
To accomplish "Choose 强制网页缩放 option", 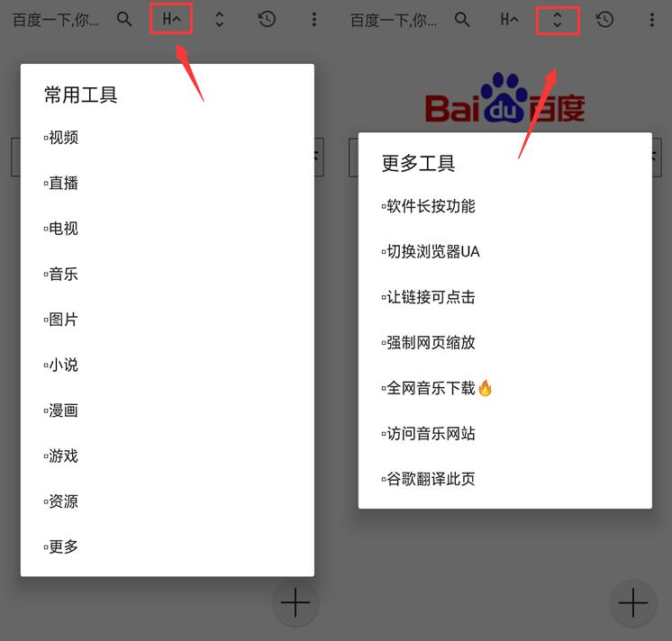I will click(428, 342).
